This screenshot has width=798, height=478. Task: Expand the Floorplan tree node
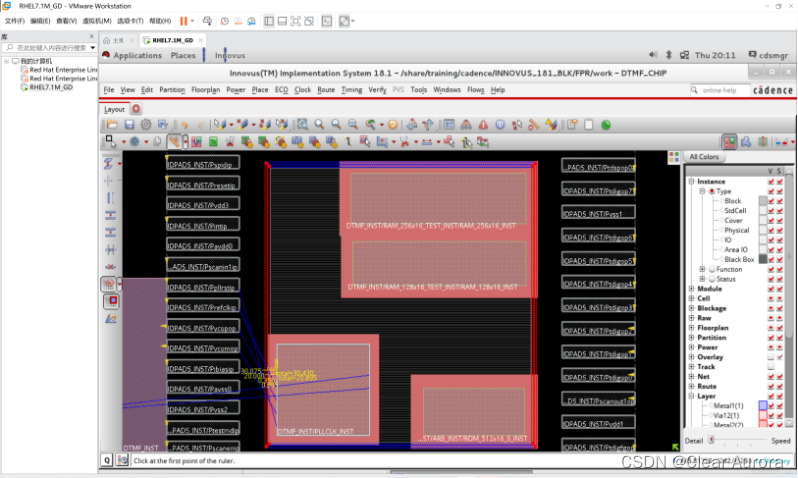pos(692,328)
